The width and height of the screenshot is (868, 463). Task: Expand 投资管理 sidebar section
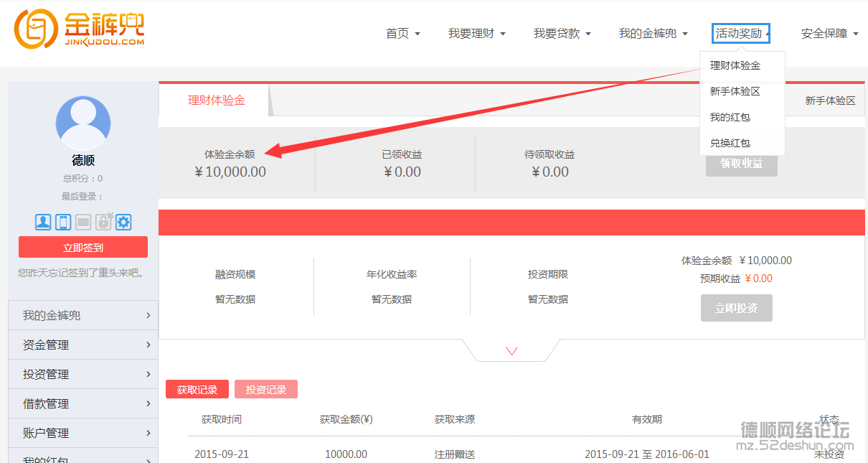coord(83,374)
